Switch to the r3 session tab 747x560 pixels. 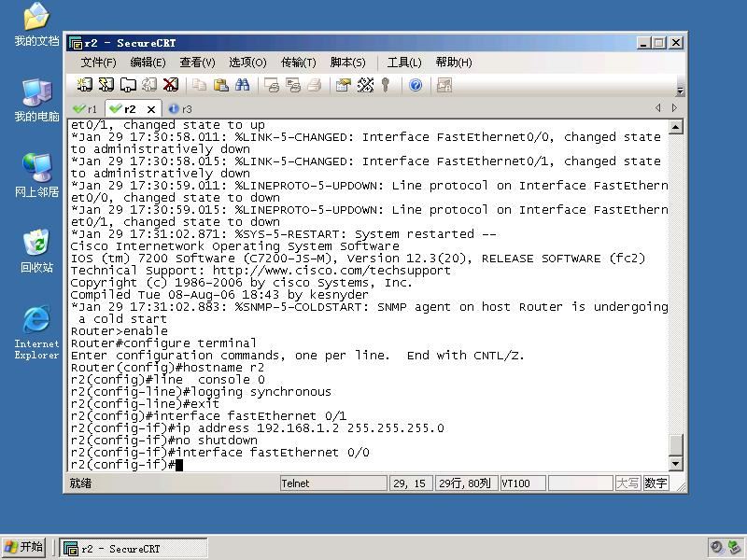tap(180, 109)
